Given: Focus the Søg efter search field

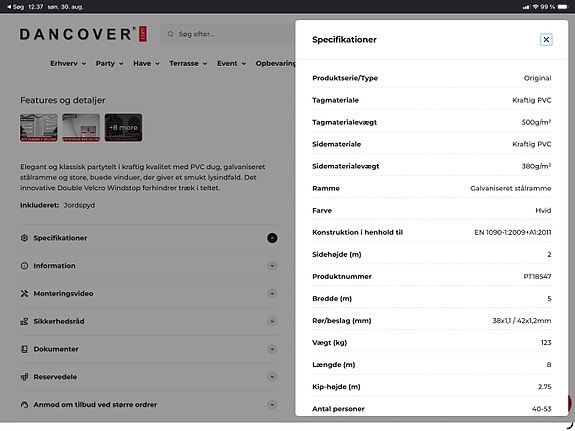Looking at the screenshot, I should pyautogui.click(x=228, y=34).
